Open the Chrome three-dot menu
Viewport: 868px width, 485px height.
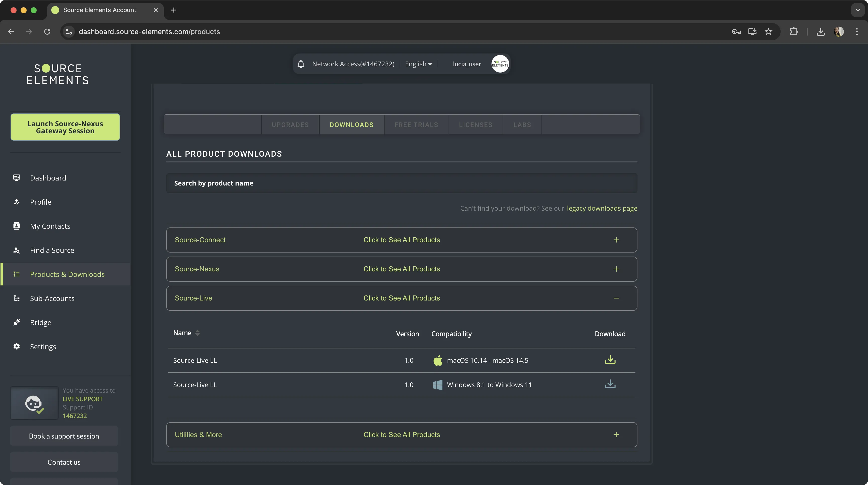(857, 32)
